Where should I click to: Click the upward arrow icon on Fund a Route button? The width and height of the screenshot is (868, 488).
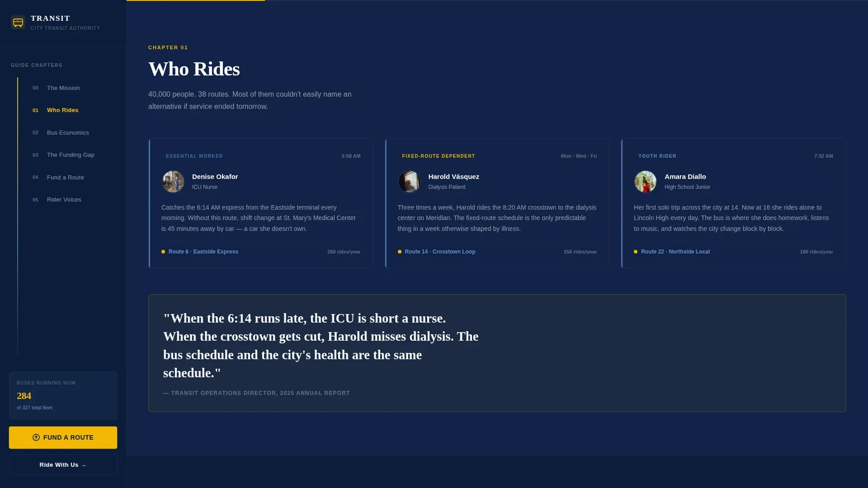coord(36,437)
